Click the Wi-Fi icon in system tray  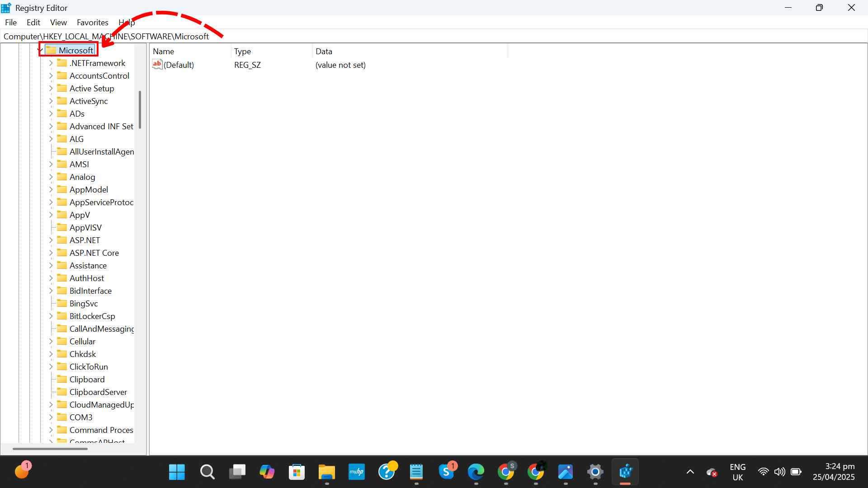click(x=763, y=471)
